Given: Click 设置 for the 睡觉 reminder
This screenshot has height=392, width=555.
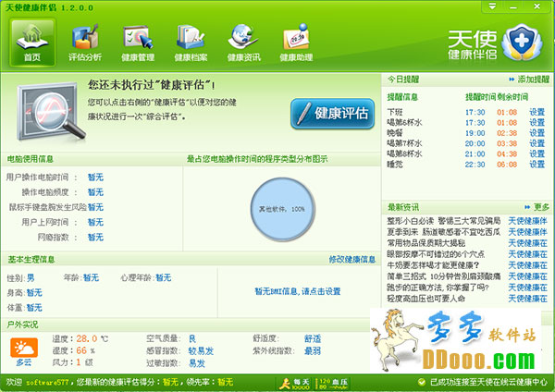Looking at the screenshot, I should click(x=536, y=165).
